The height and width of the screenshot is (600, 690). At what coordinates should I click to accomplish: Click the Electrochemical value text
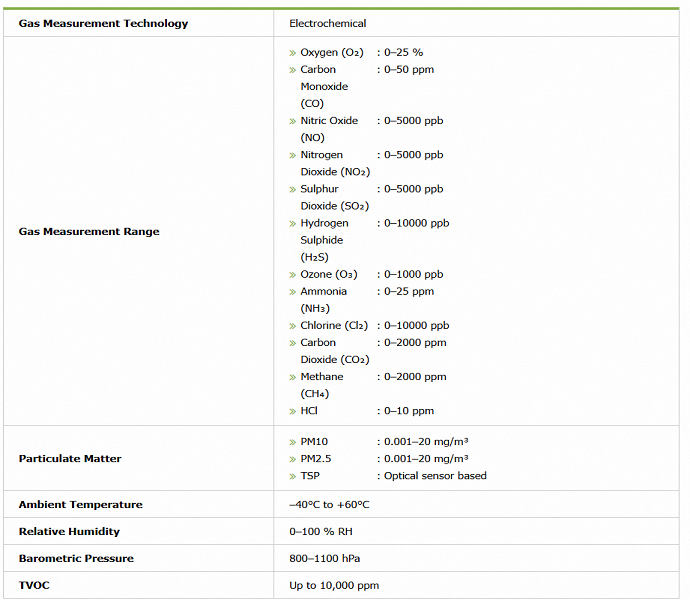coord(327,23)
